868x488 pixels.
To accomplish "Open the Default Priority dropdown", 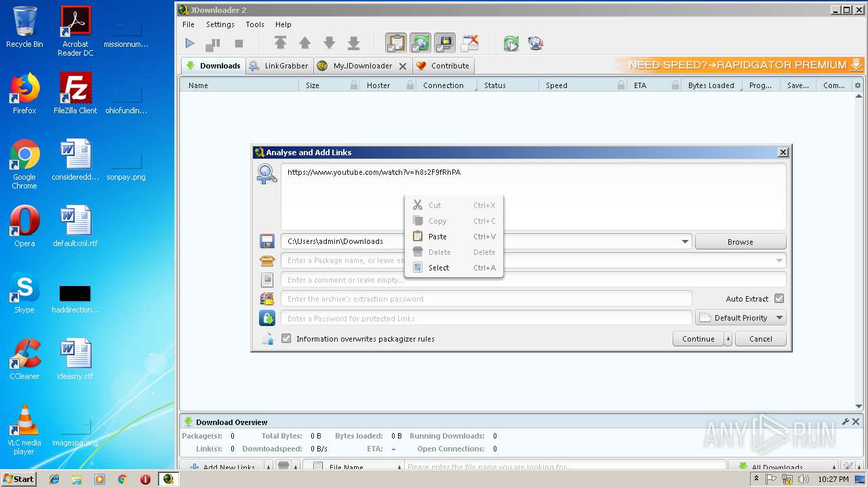I will (741, 318).
